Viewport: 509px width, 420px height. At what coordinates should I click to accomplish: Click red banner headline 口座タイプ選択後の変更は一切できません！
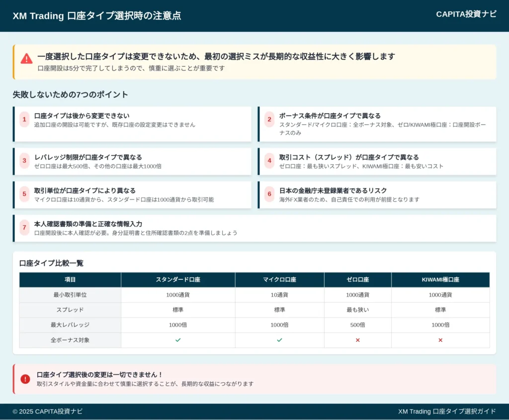99,375
